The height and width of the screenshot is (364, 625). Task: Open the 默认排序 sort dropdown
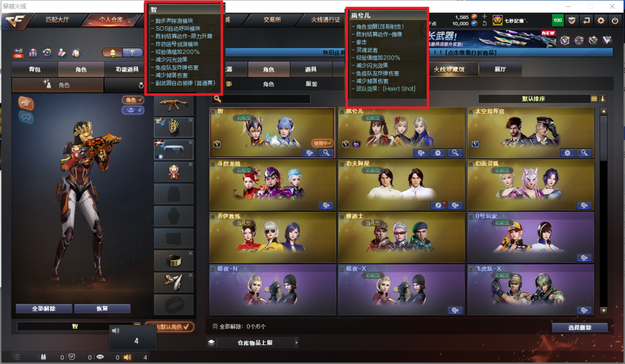534,99
